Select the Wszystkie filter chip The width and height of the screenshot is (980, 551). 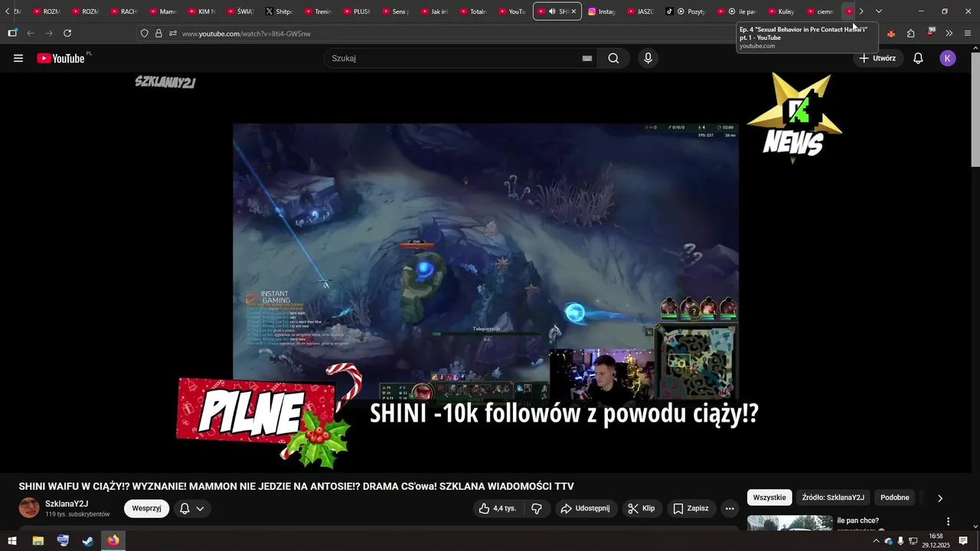click(x=769, y=497)
